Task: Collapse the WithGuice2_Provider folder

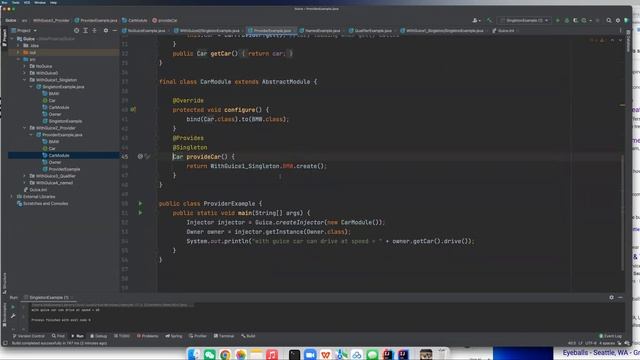Action: (24, 128)
